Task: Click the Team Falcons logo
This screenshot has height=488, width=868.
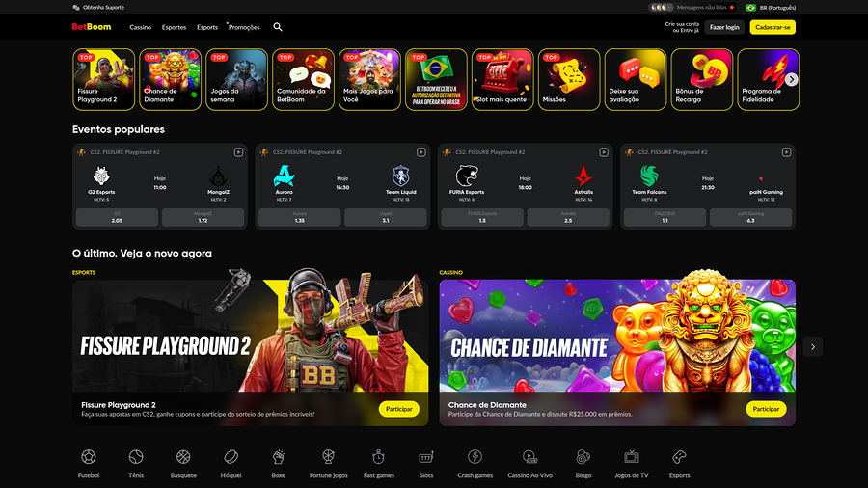Action: pyautogui.click(x=649, y=176)
